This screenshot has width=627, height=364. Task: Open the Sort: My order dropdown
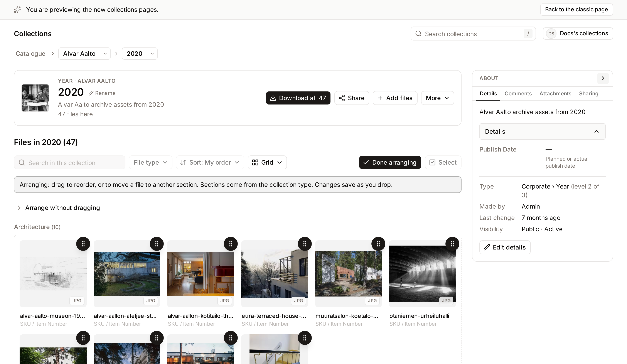coord(210,162)
